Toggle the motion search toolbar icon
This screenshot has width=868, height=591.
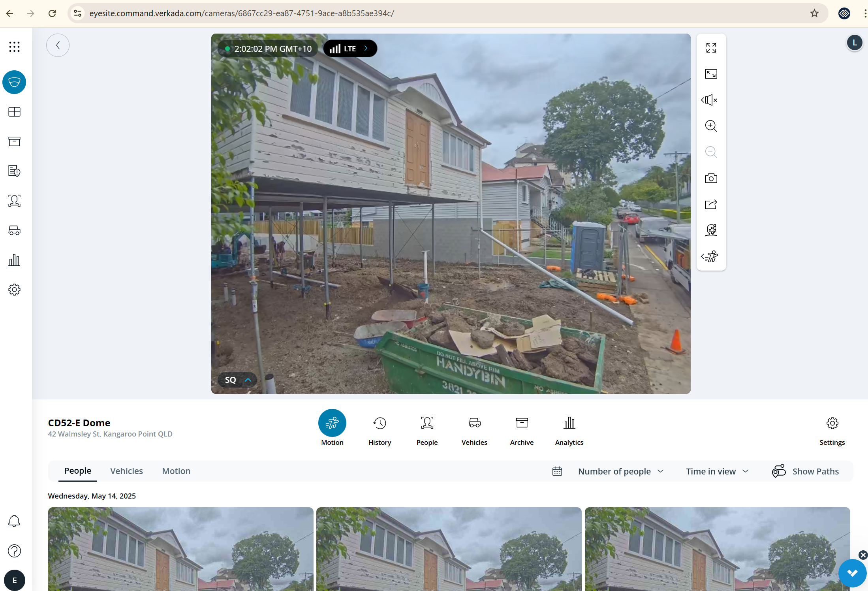tap(710, 256)
